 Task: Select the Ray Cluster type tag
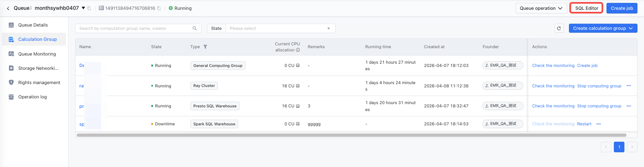204,86
